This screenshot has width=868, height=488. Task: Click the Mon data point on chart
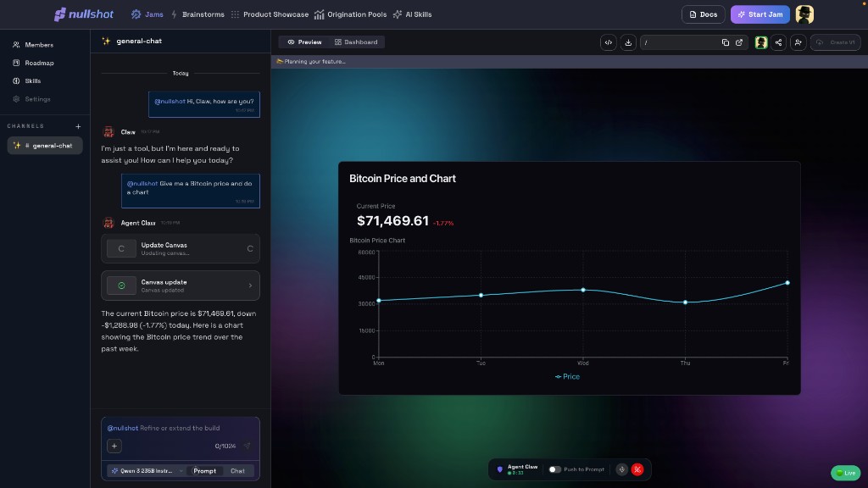(x=379, y=301)
